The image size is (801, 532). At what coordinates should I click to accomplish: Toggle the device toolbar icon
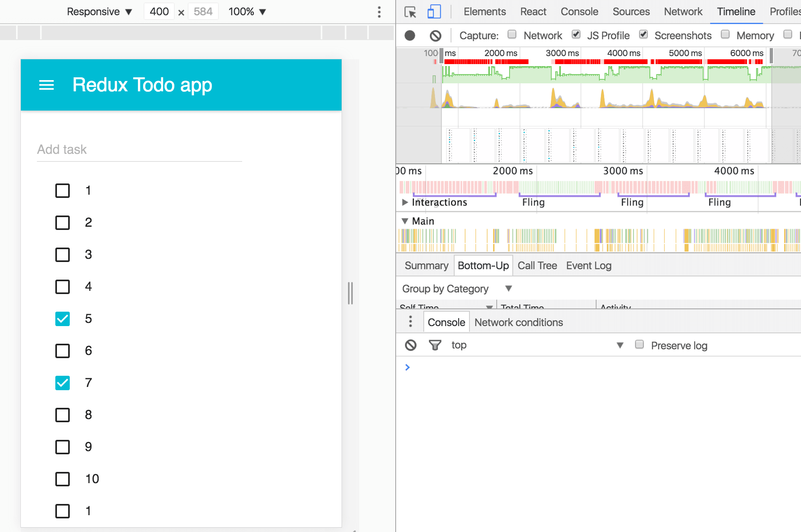[434, 12]
